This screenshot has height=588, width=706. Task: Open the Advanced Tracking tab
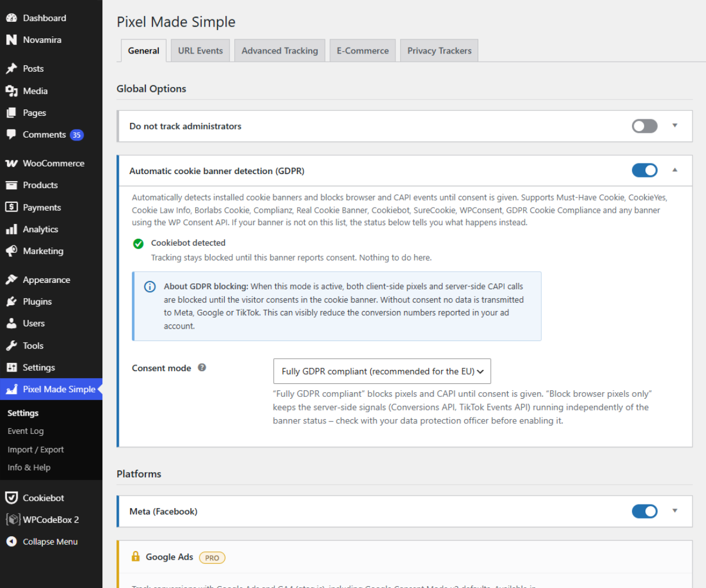[280, 51]
